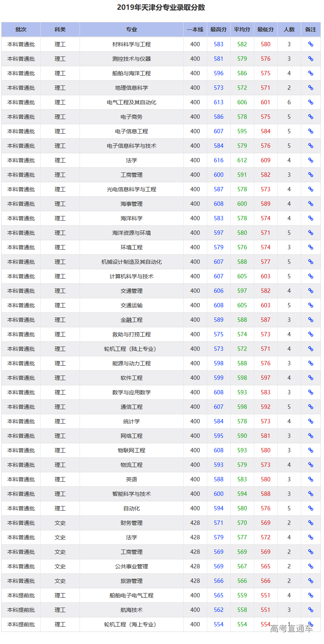Screen dimensions: 324x644
Task: Click the 公共事业管理 major name cell
Action: pos(131,566)
